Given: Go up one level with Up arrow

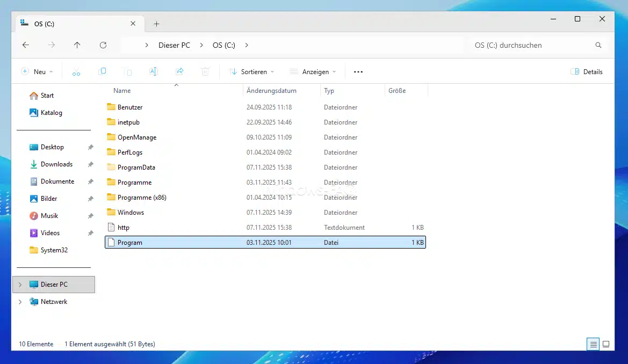Looking at the screenshot, I should pyautogui.click(x=77, y=45).
